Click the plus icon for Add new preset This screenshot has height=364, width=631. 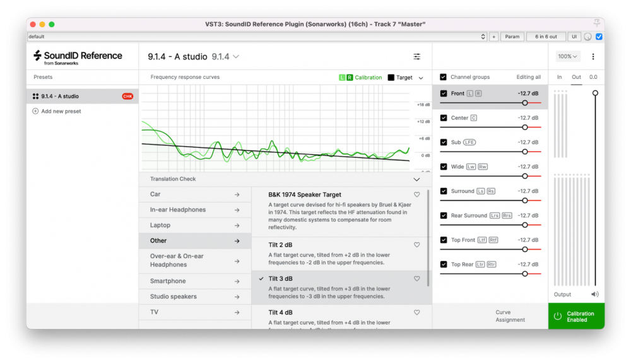click(35, 112)
